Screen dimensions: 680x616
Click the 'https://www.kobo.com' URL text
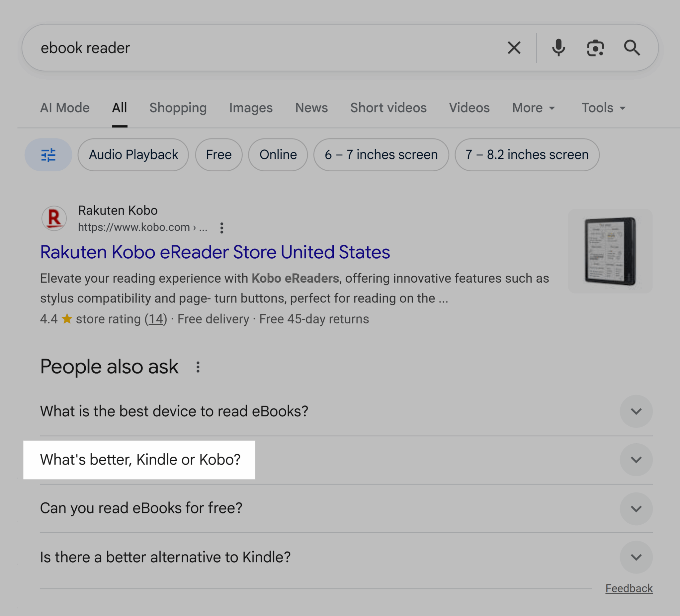click(134, 227)
